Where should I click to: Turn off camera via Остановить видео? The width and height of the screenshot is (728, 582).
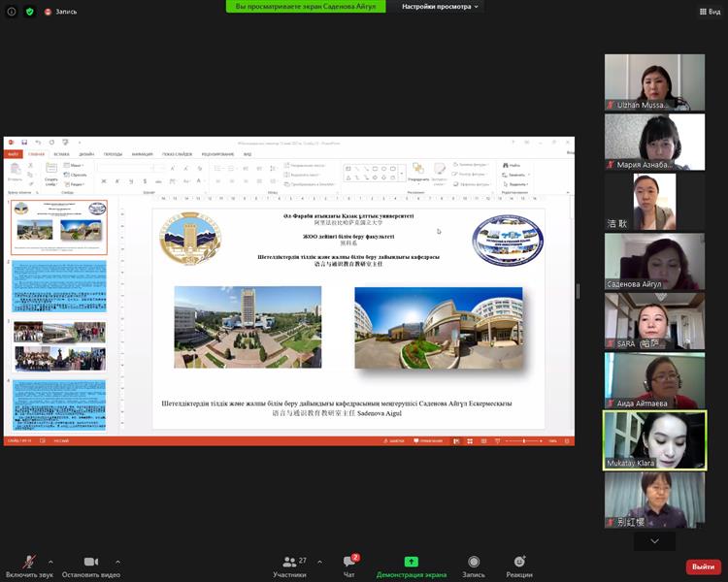pyautogui.click(x=90, y=566)
